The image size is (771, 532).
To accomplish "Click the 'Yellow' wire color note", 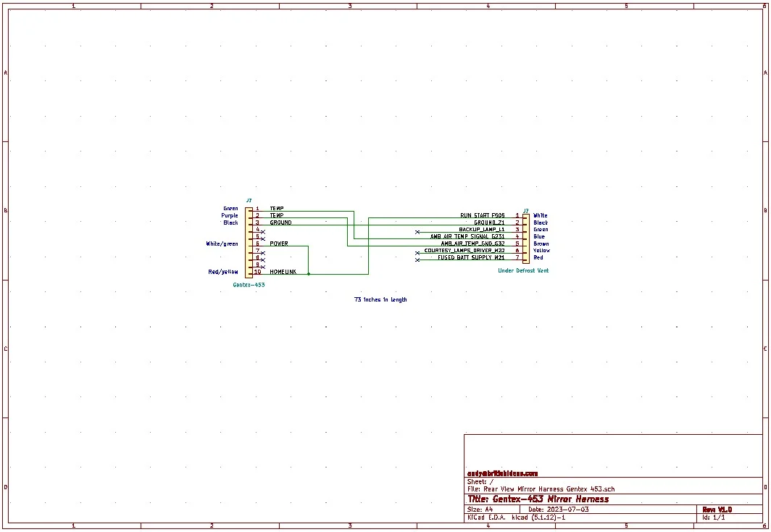I will pyautogui.click(x=542, y=250).
